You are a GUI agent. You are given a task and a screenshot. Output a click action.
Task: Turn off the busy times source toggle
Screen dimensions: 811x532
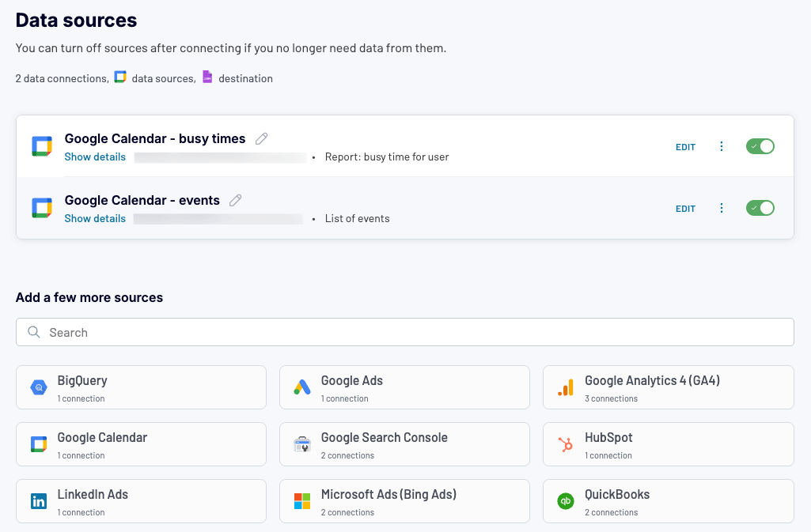760,147
